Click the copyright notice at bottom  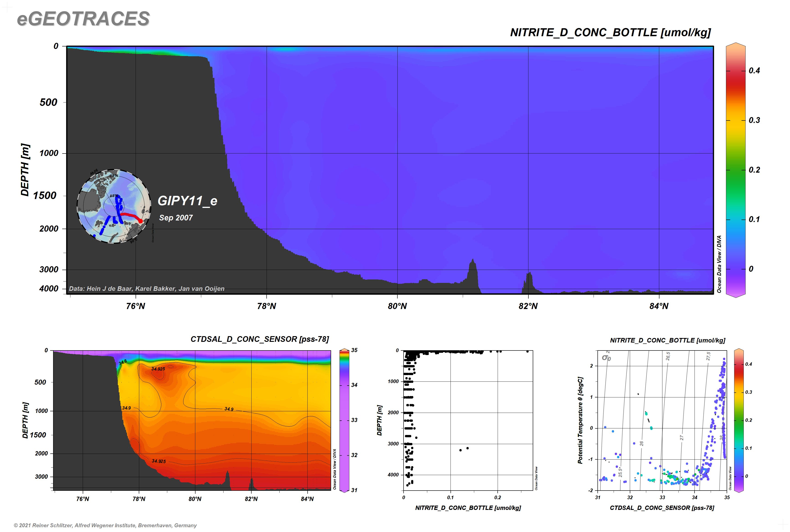click(x=105, y=525)
